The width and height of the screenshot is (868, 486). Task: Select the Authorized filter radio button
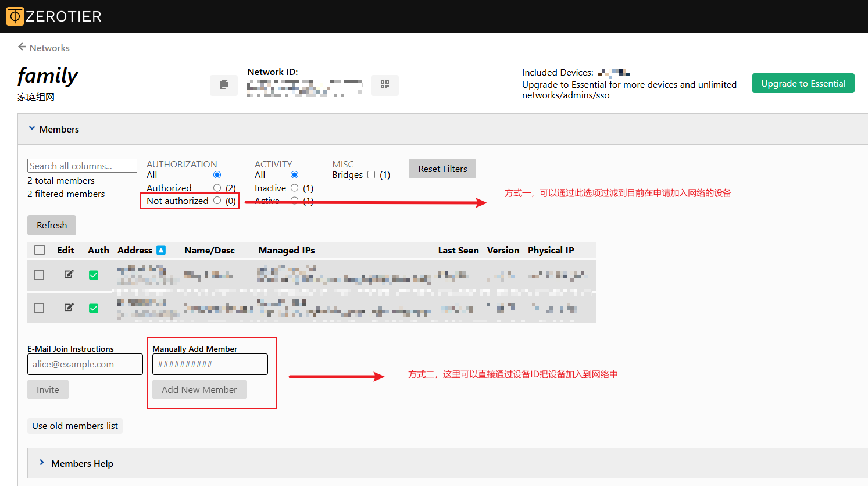coord(217,188)
